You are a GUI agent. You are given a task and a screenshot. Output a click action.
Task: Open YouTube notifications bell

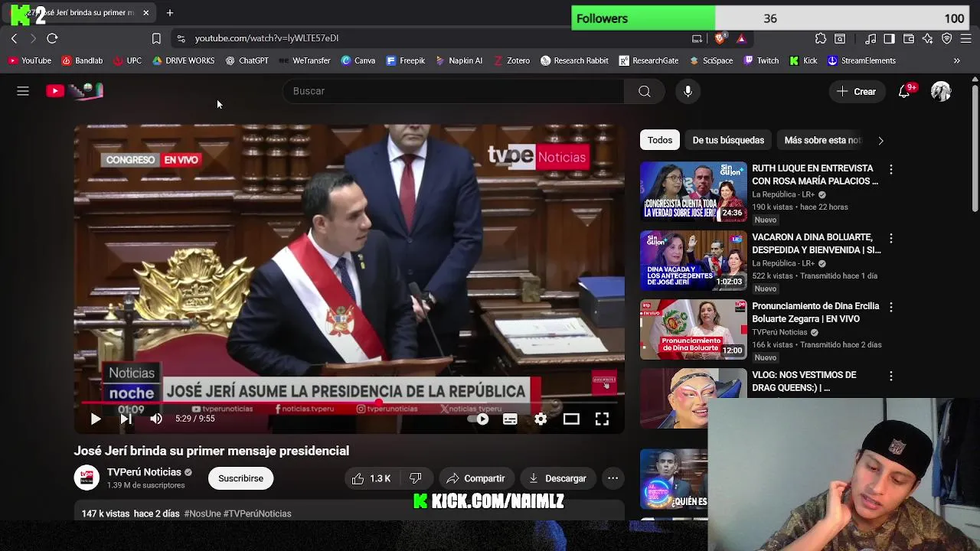(905, 91)
